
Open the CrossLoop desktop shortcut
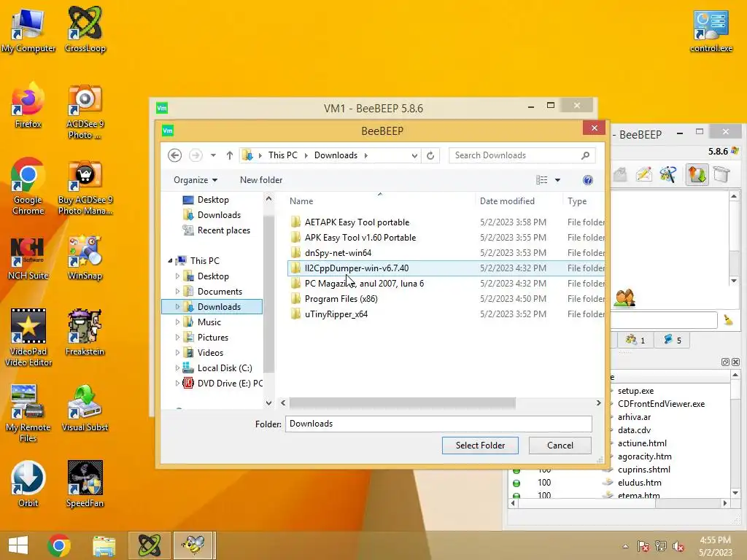(x=85, y=29)
